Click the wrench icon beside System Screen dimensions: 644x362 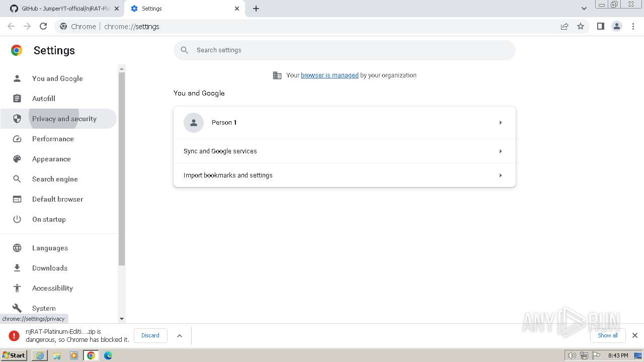[17, 308]
